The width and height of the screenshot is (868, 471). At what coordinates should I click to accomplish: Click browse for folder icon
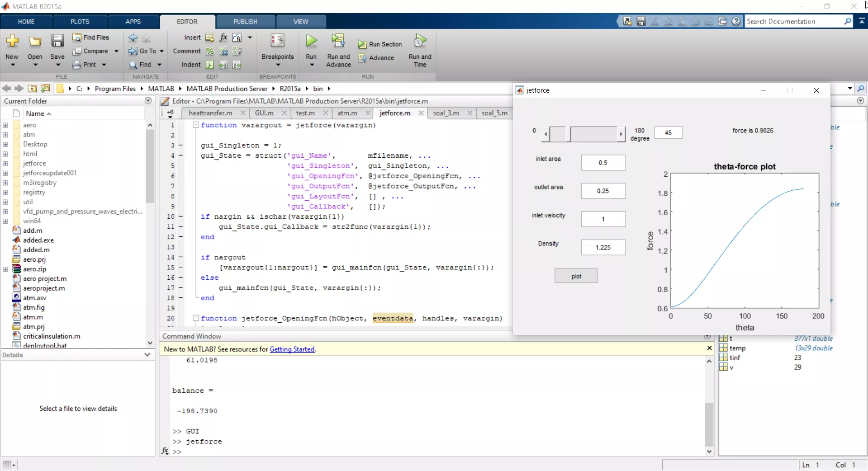pyautogui.click(x=45, y=89)
